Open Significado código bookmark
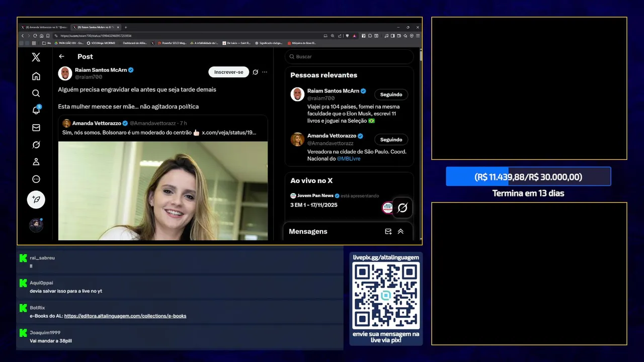The image size is (644, 362). (x=269, y=43)
